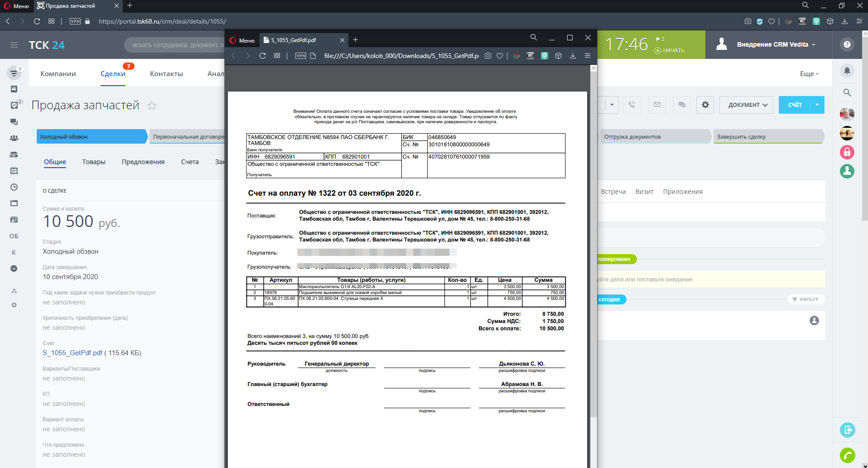868x468 pixels.
Task: Open the arrow dropdown beside СЧЁТ button
Action: 817,105
